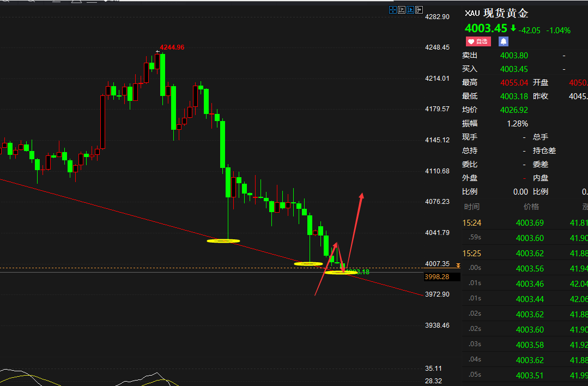Click the 时间 column header
Viewport: 588px width, 386px height.
[472, 207]
